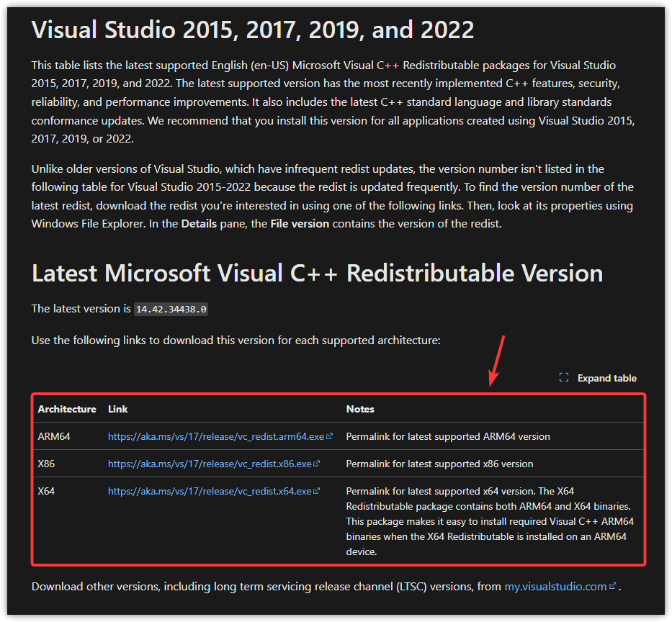Click external-link icon after arm64 link
The width and height of the screenshot is (672, 622).
point(329,436)
